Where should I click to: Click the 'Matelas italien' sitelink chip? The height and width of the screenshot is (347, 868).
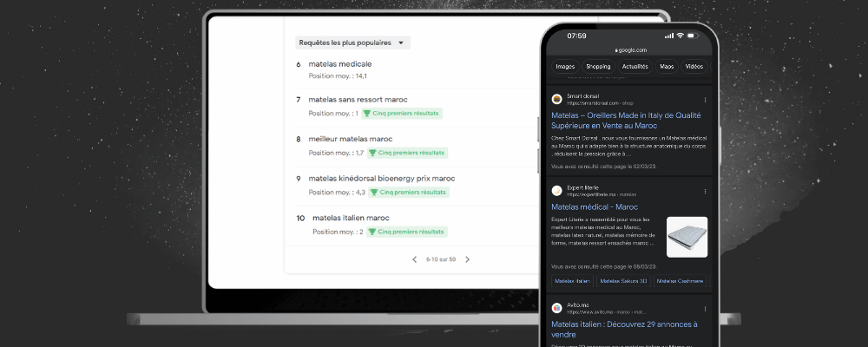(572, 281)
